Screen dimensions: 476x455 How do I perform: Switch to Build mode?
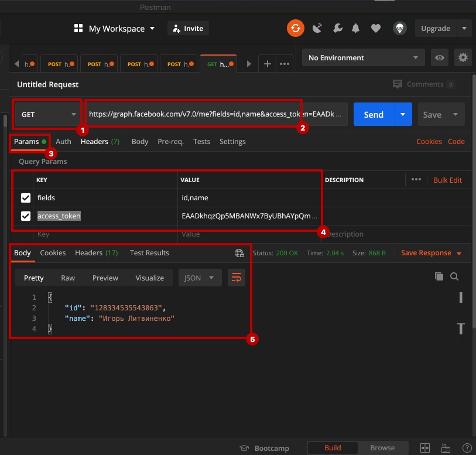[x=333, y=448]
